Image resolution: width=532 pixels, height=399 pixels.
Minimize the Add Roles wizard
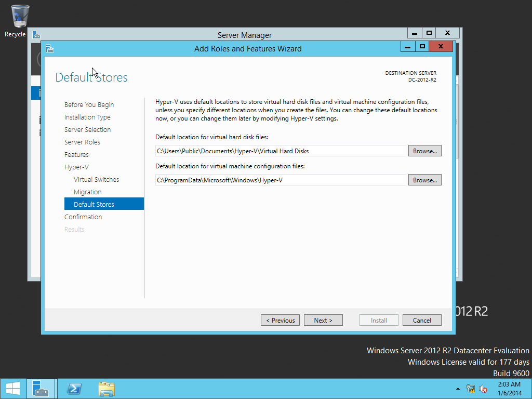(408, 46)
